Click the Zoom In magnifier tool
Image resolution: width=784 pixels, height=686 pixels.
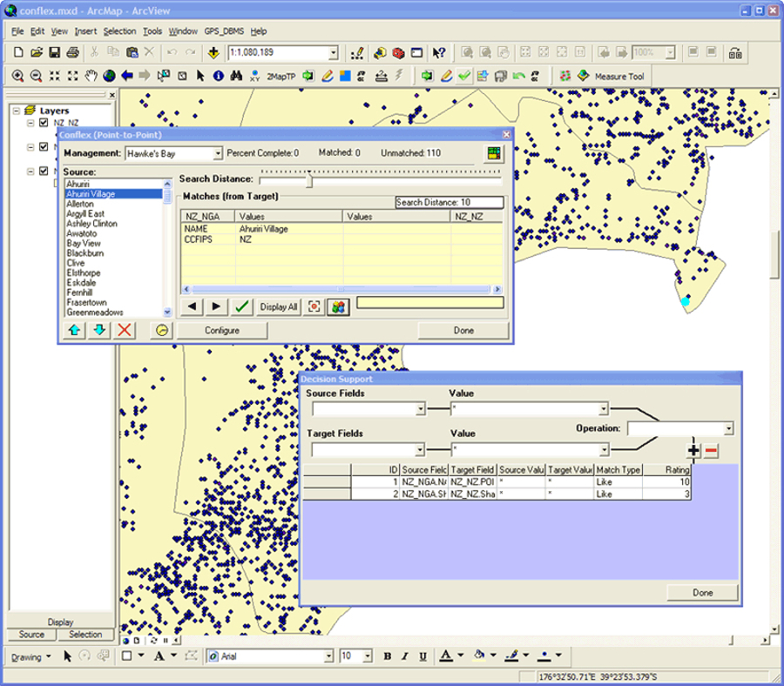click(x=17, y=76)
